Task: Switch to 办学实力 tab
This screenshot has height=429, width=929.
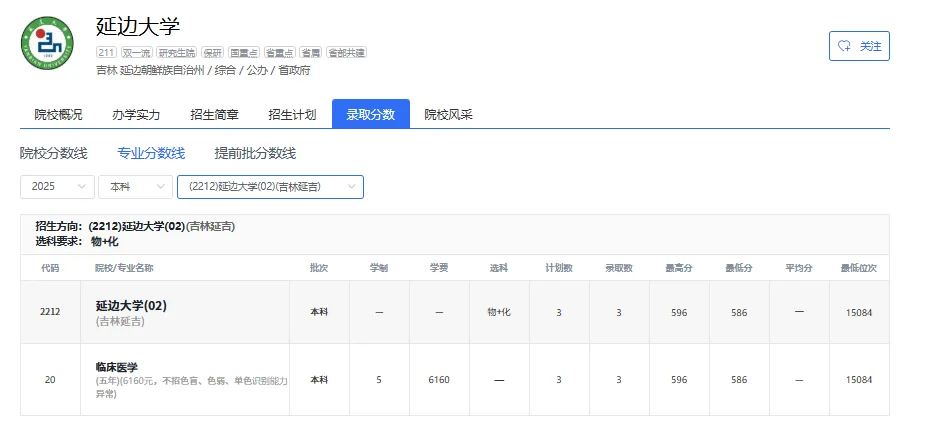Action: (x=136, y=114)
